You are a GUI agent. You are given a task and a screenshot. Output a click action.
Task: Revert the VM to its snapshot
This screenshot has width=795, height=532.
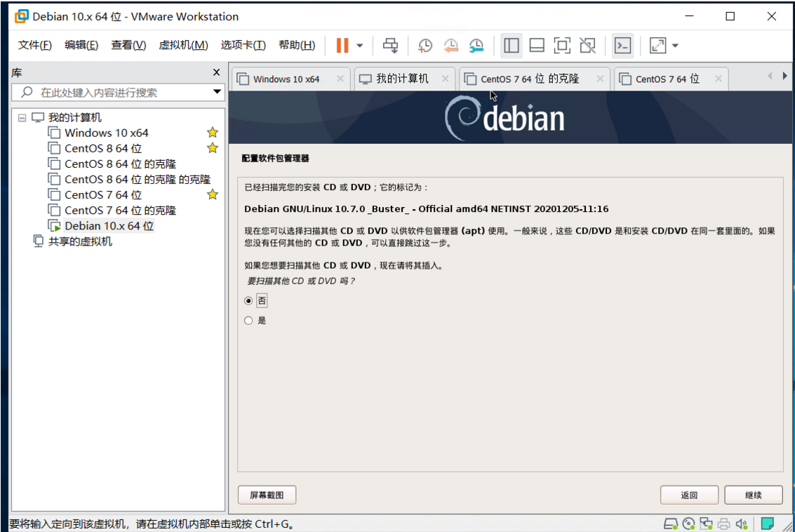pos(450,45)
